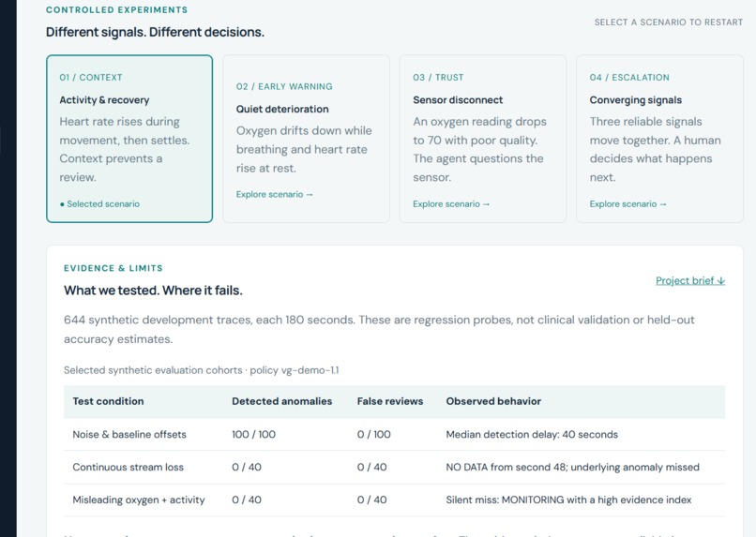Click the 100 / 100 detected anomalies value
The width and height of the screenshot is (756, 537).
pos(253,435)
